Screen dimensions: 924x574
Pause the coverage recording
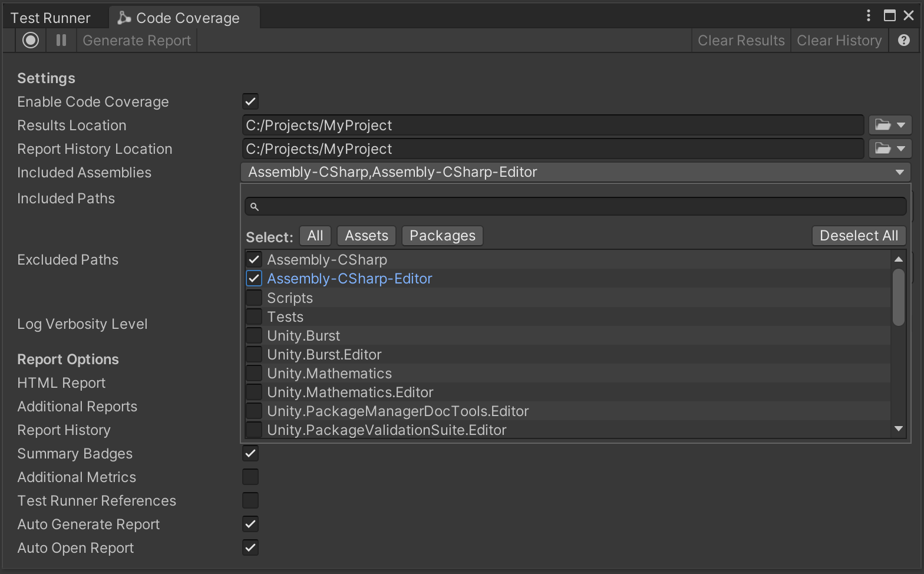[x=61, y=40]
